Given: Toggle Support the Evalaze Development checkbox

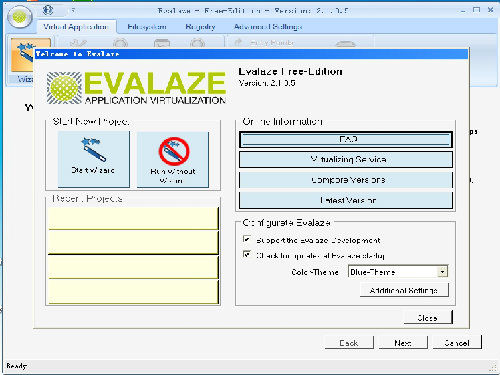Looking at the screenshot, I should click(x=247, y=239).
